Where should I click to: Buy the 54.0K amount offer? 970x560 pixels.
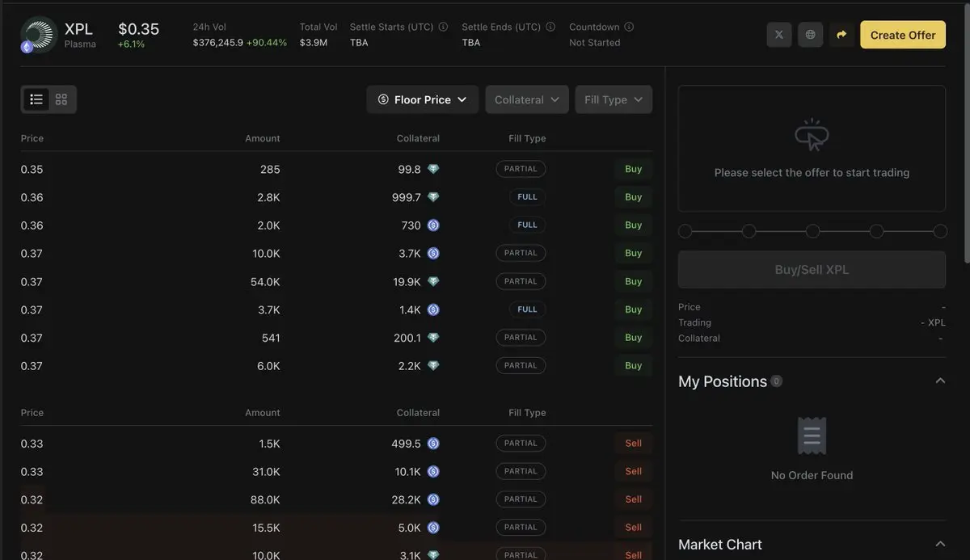point(634,281)
